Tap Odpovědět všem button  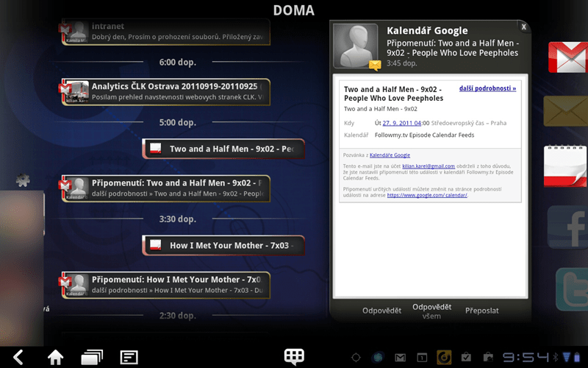coord(431,311)
